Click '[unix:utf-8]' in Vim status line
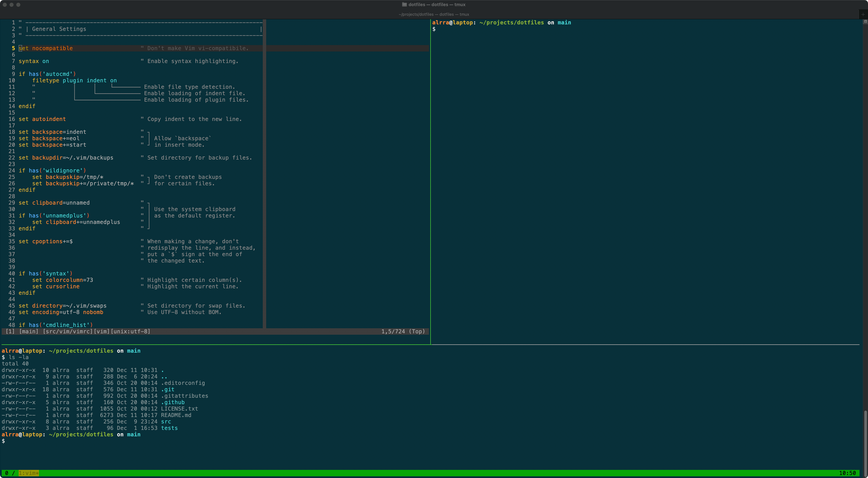The height and width of the screenshot is (478, 868). (130, 332)
